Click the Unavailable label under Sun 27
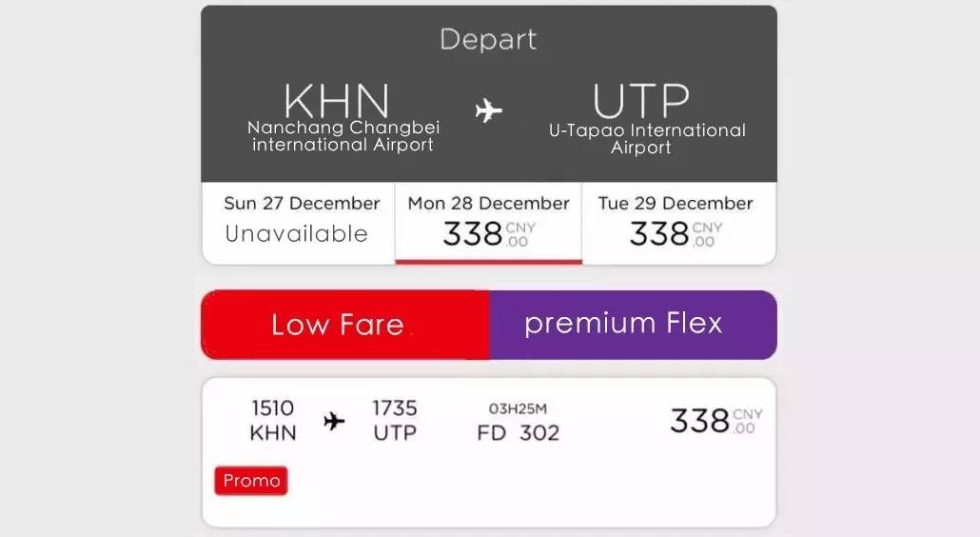 (x=296, y=233)
